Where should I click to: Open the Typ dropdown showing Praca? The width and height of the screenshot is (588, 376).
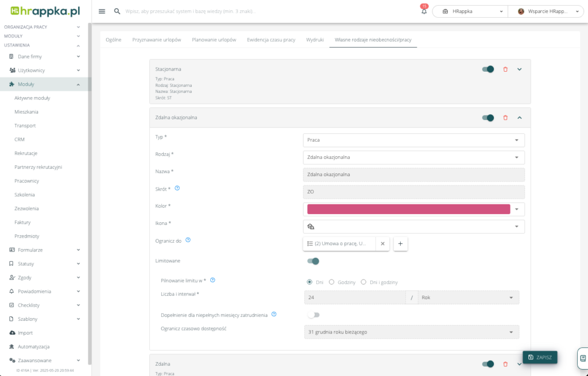click(413, 140)
